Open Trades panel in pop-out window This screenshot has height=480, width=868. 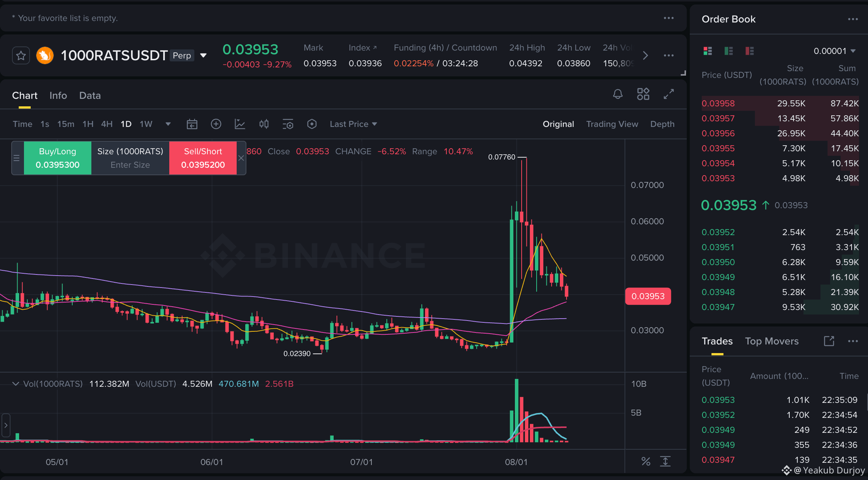click(829, 341)
